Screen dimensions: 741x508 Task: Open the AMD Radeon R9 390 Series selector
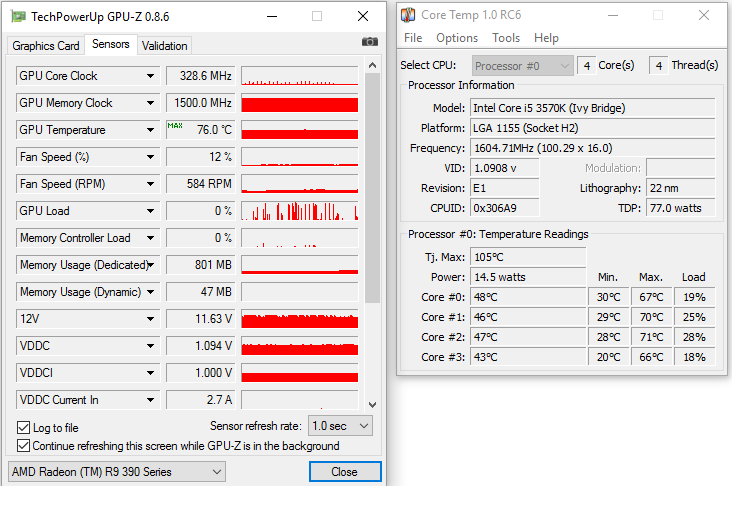pos(117,472)
